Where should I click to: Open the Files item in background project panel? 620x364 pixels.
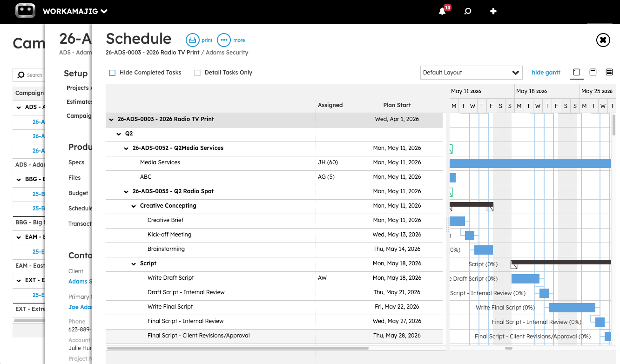[74, 178]
